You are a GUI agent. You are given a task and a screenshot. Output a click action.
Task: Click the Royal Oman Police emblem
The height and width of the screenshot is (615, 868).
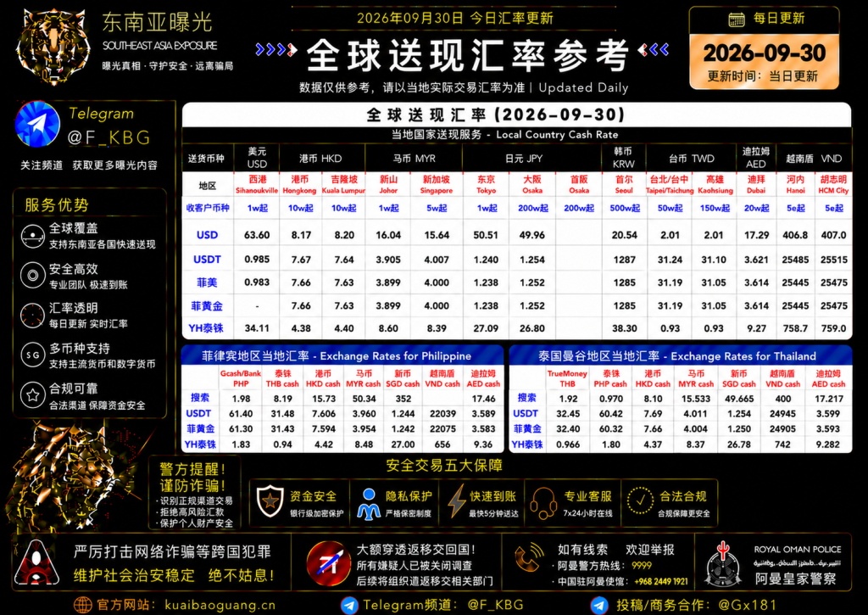723,564
